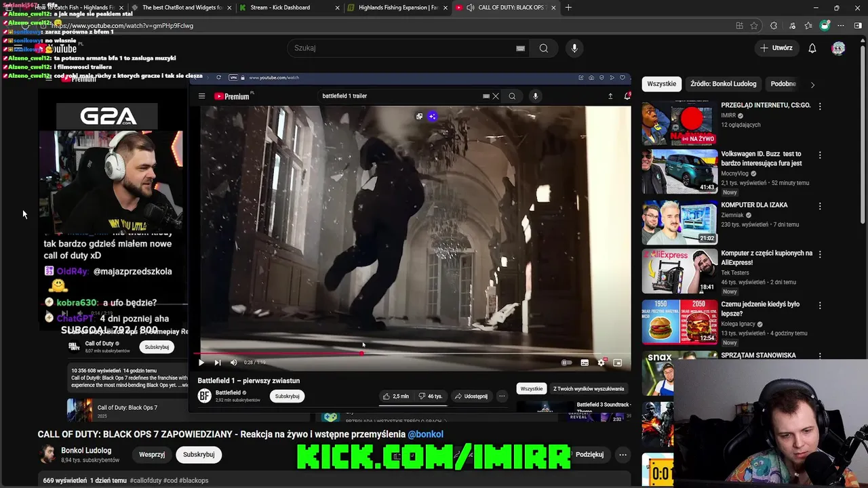Toggle subtitles in embedded player

[x=585, y=363]
